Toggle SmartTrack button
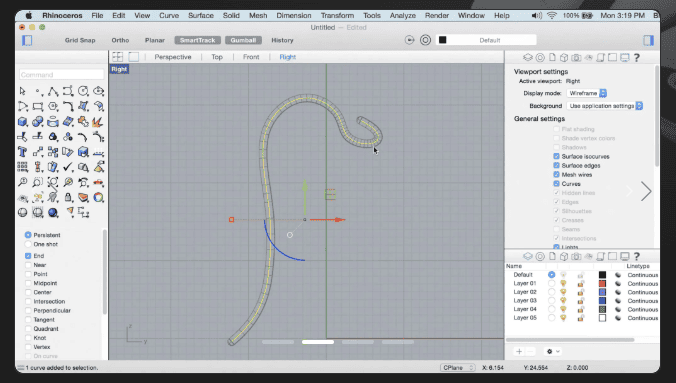Viewport: 676px width, 383px height. [x=198, y=40]
